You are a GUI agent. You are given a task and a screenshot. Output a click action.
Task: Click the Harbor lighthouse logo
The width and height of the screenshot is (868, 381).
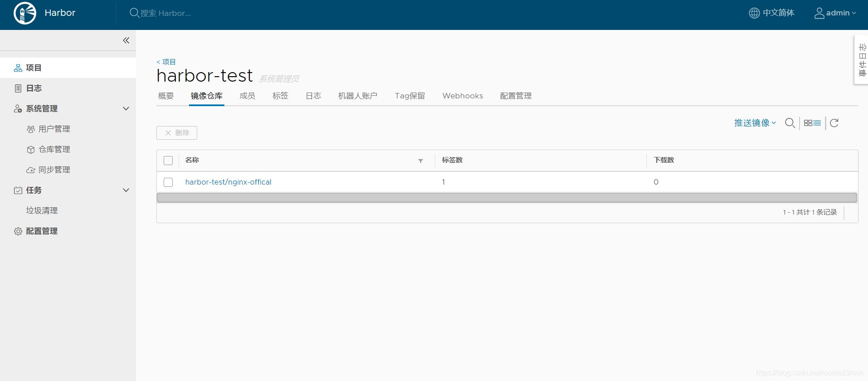(25, 13)
